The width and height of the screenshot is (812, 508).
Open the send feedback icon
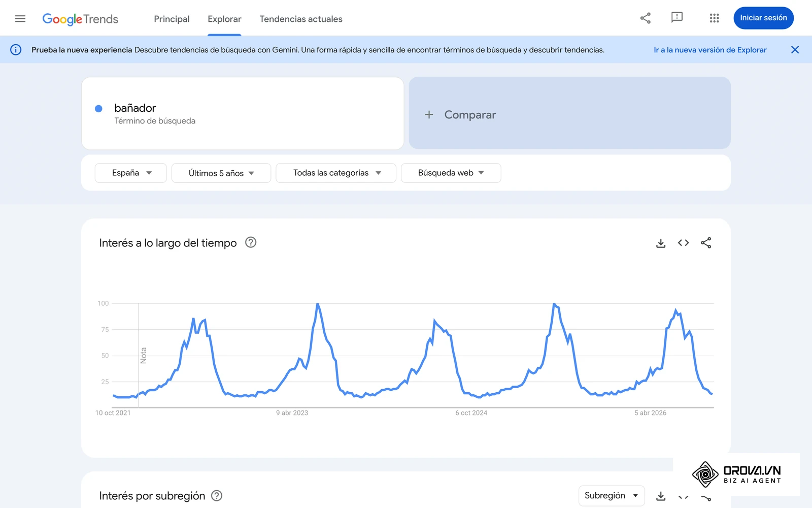click(x=677, y=18)
